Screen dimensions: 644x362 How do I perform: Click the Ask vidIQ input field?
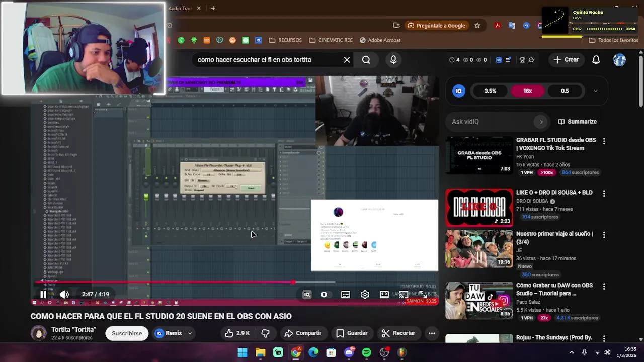coord(492,122)
